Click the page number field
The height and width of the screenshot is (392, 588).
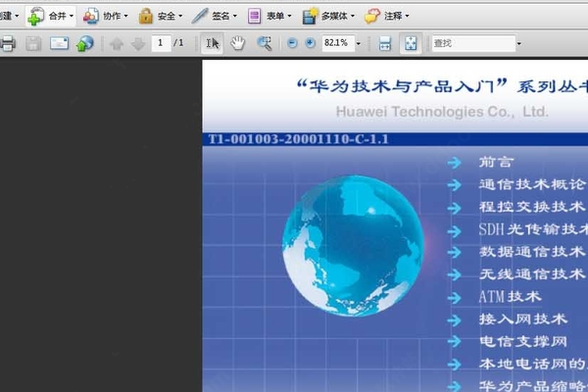coord(162,43)
